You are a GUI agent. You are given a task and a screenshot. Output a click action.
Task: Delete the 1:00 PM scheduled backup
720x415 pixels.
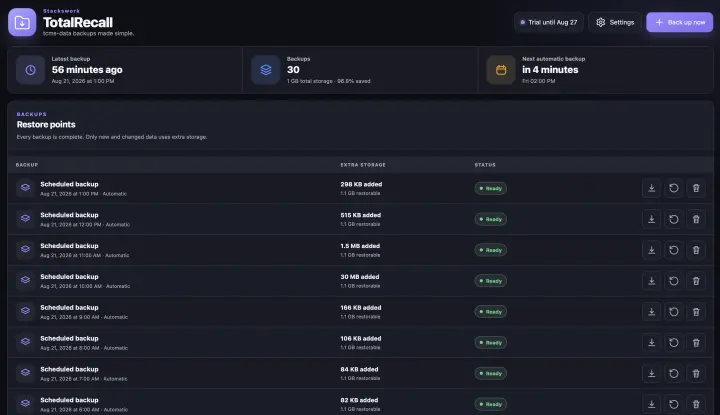(x=696, y=188)
